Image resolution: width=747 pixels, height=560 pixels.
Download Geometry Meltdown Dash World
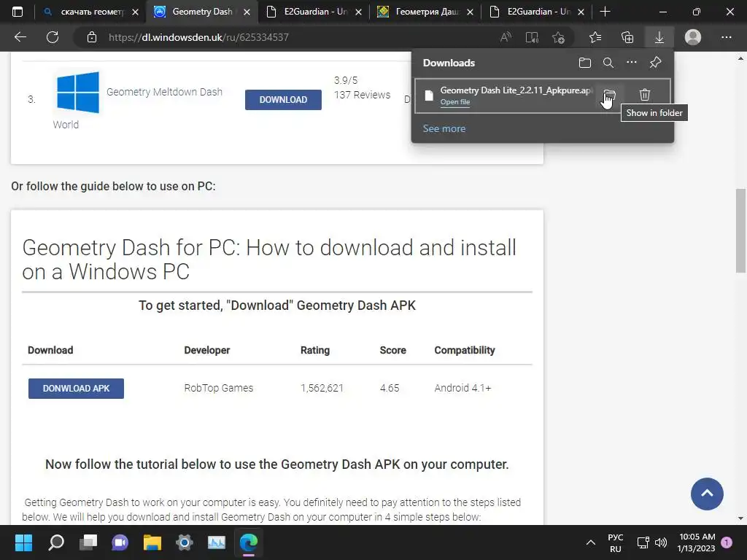pyautogui.click(x=283, y=99)
